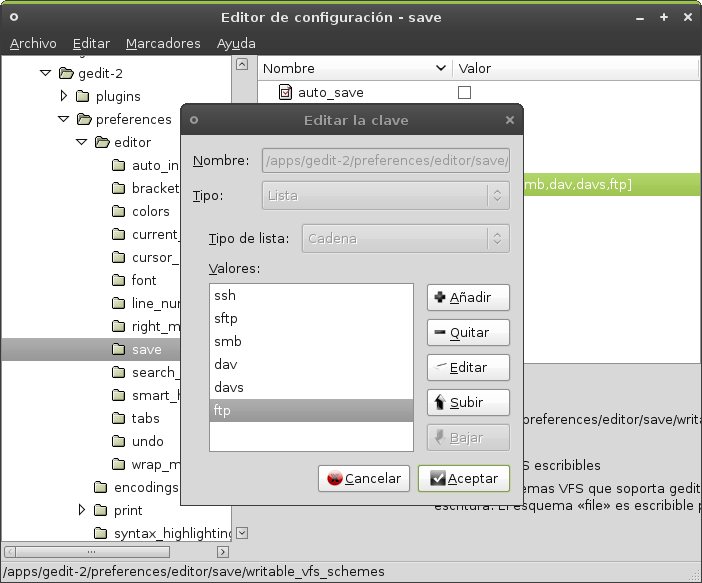Click the font folder icon
The image size is (702, 583).
(118, 280)
